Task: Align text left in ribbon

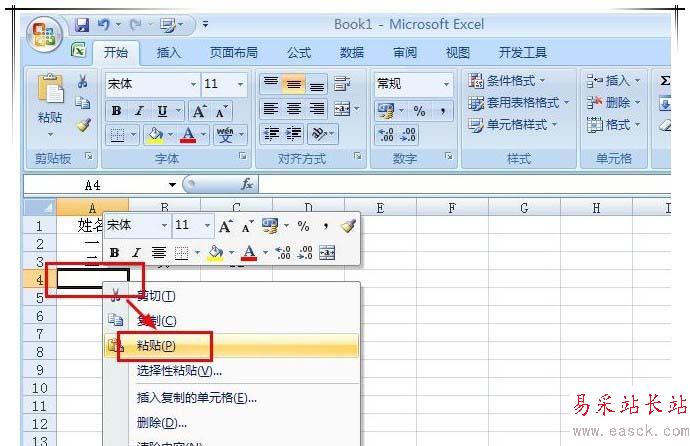Action: tap(271, 108)
